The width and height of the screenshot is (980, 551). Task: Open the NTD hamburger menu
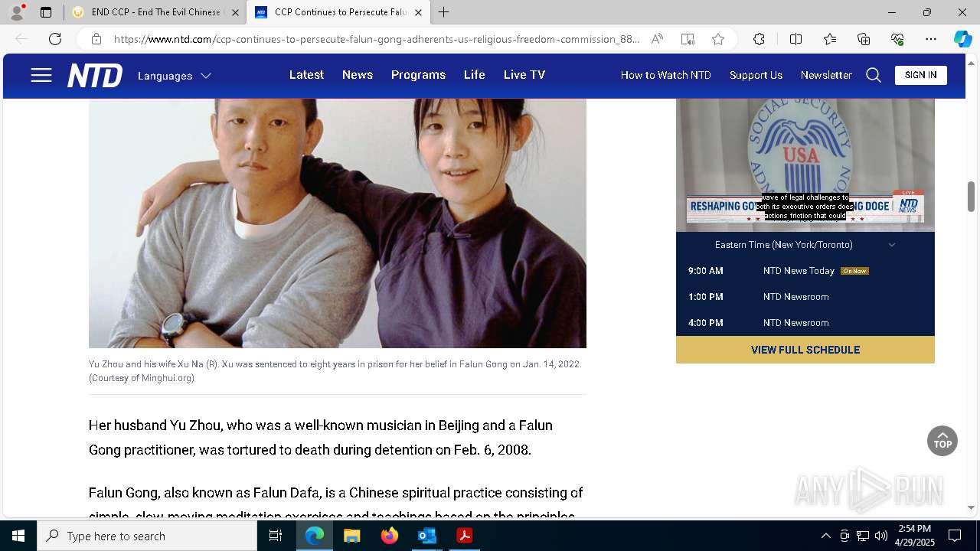41,75
